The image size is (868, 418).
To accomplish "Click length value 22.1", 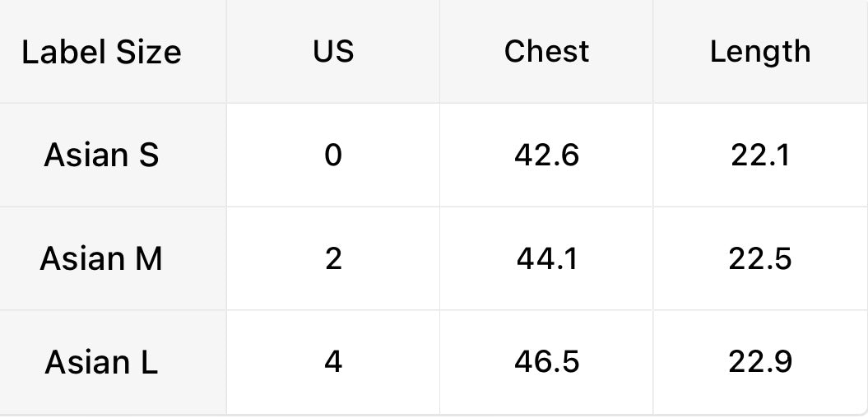I will click(x=760, y=155).
